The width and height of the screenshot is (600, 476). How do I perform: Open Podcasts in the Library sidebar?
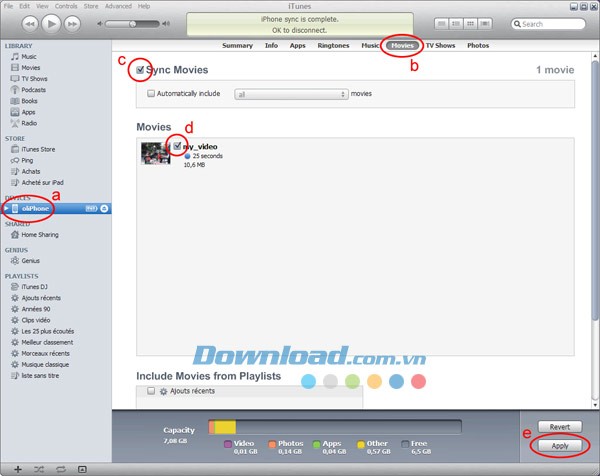35,89
